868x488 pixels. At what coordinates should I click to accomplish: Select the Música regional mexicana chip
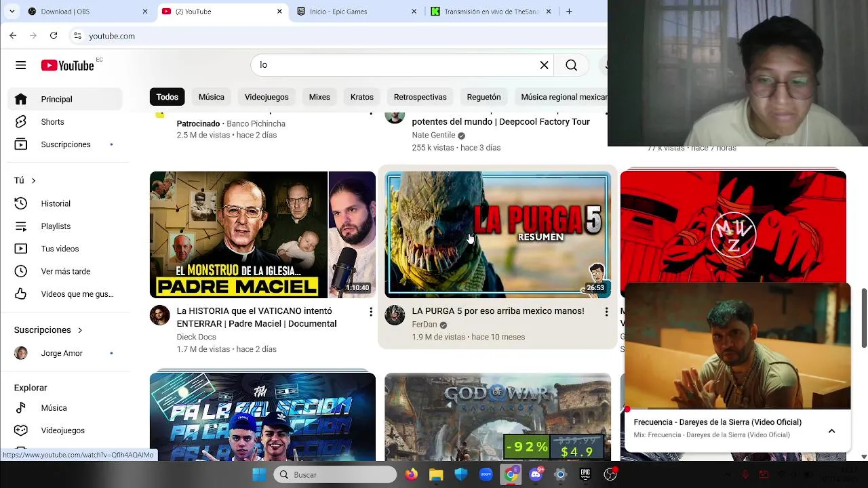coord(561,97)
